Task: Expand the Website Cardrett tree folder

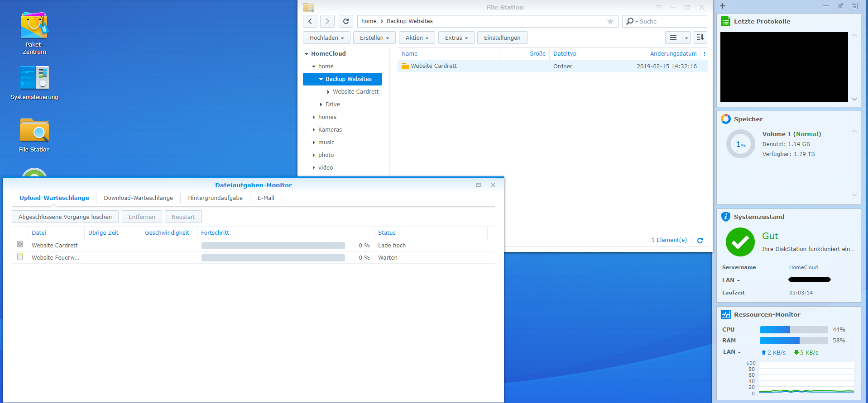Action: (328, 92)
